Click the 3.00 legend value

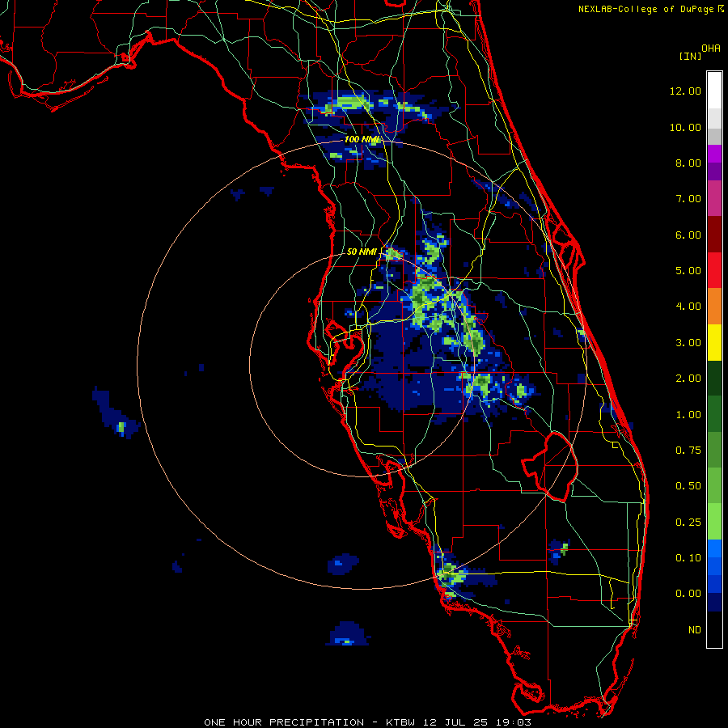tap(688, 343)
